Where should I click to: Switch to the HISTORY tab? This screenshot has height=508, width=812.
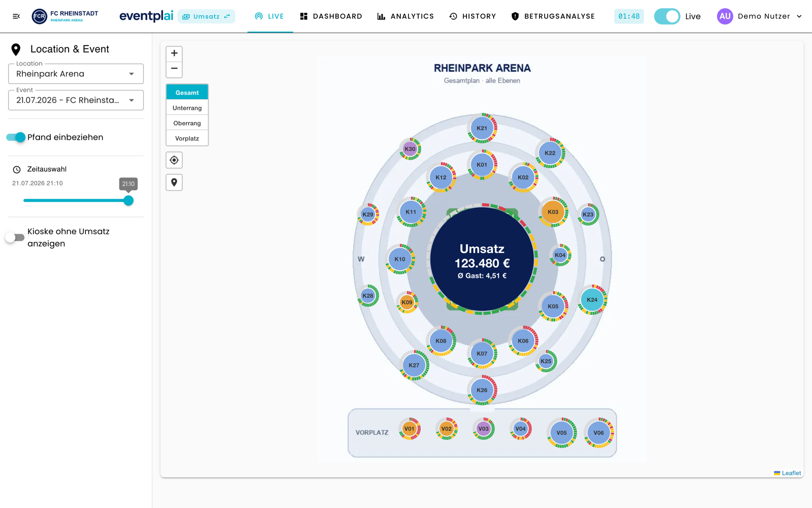(472, 16)
